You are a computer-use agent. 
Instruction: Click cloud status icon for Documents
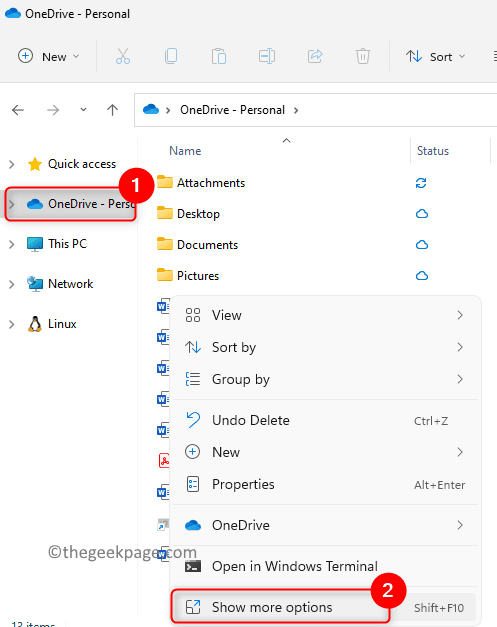coord(422,245)
